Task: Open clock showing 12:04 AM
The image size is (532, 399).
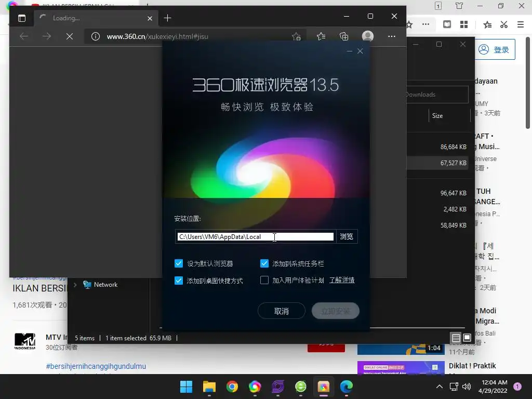Action: tap(493, 387)
